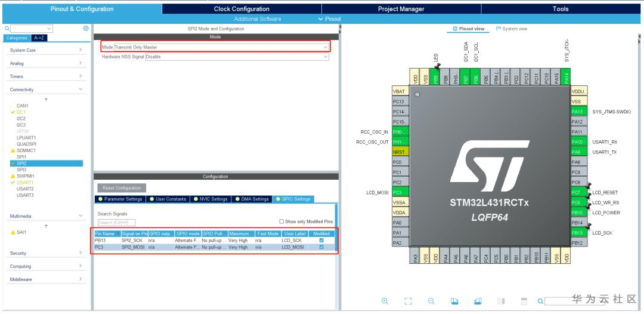Click the green checkmark beside I2C1

[13, 112]
